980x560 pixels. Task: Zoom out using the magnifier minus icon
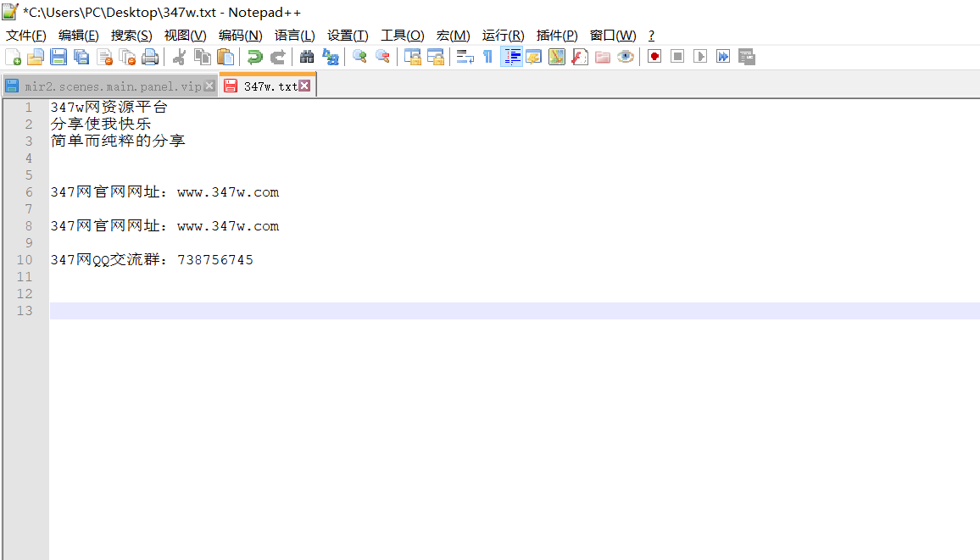(382, 57)
